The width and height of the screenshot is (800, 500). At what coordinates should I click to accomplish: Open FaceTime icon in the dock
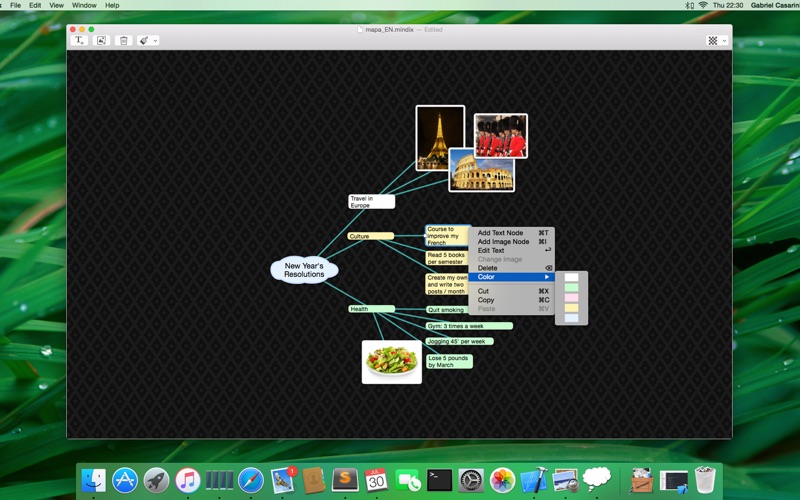tap(408, 481)
